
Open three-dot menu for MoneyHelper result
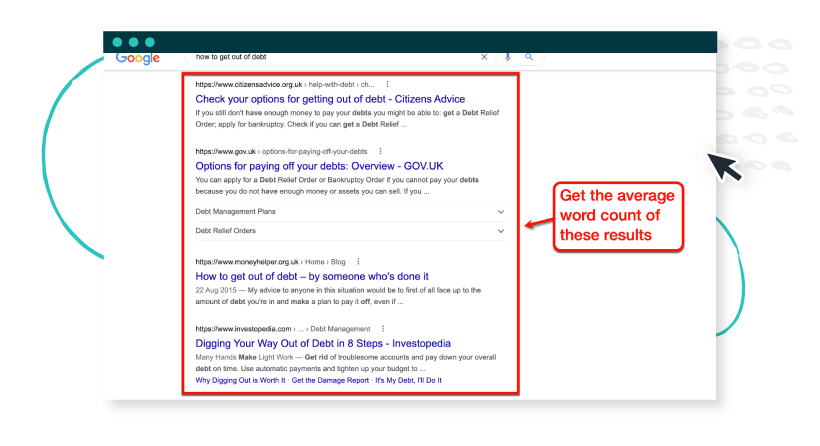tap(358, 261)
